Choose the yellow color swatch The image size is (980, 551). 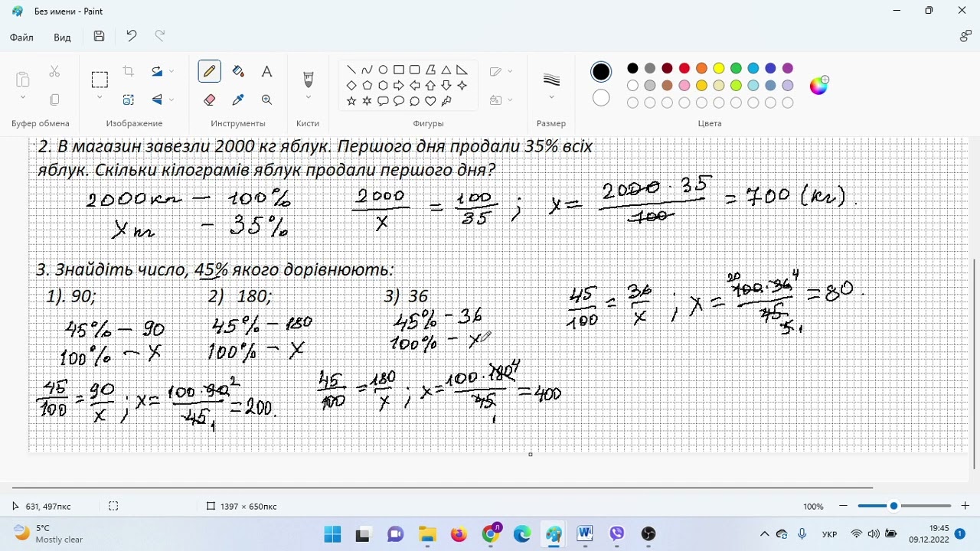tap(719, 68)
